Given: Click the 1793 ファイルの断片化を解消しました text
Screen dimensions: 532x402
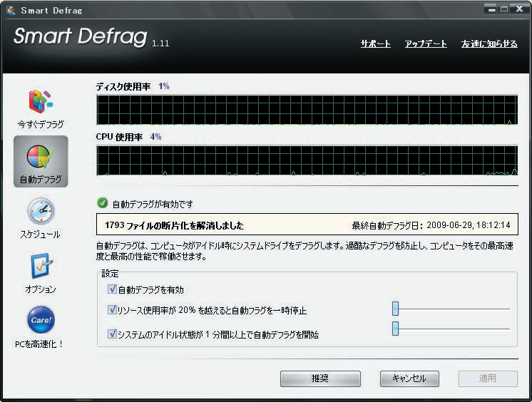Looking at the screenshot, I should [x=174, y=225].
